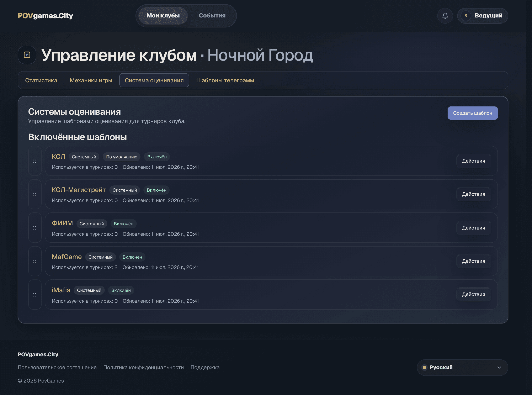Open the Шаблоны телеграмм tab

click(225, 80)
